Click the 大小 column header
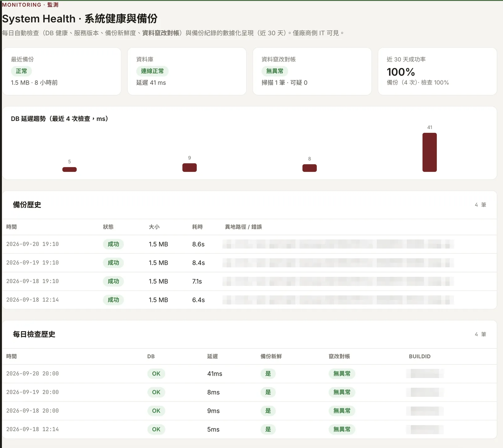Viewport: 503px width, 448px height. [x=154, y=227]
